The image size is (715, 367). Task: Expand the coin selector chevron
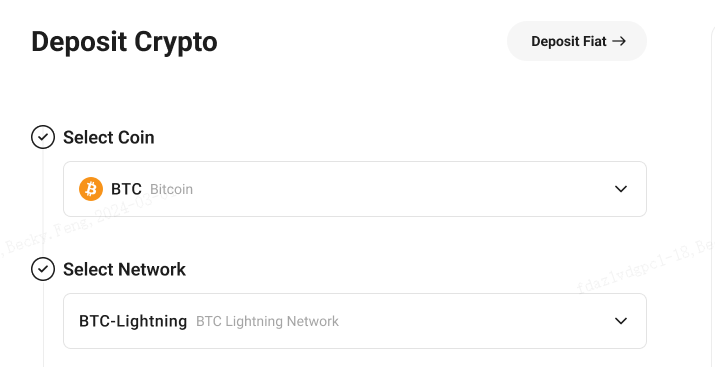621,189
